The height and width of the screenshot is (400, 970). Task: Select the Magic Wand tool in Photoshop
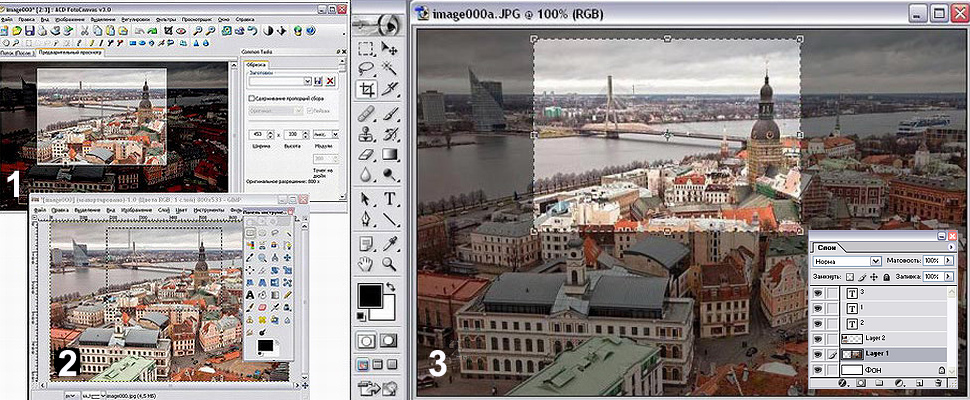[389, 67]
